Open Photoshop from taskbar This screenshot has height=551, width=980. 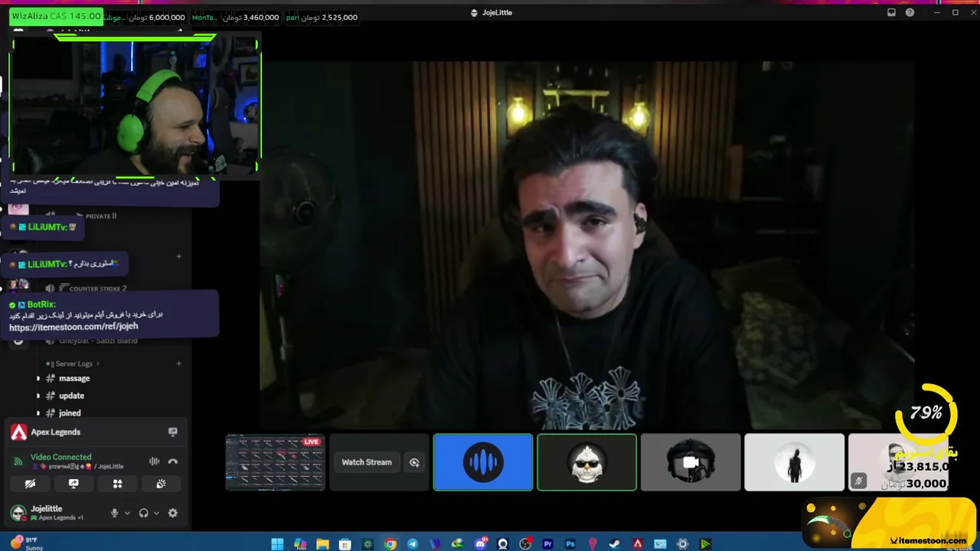(x=570, y=544)
